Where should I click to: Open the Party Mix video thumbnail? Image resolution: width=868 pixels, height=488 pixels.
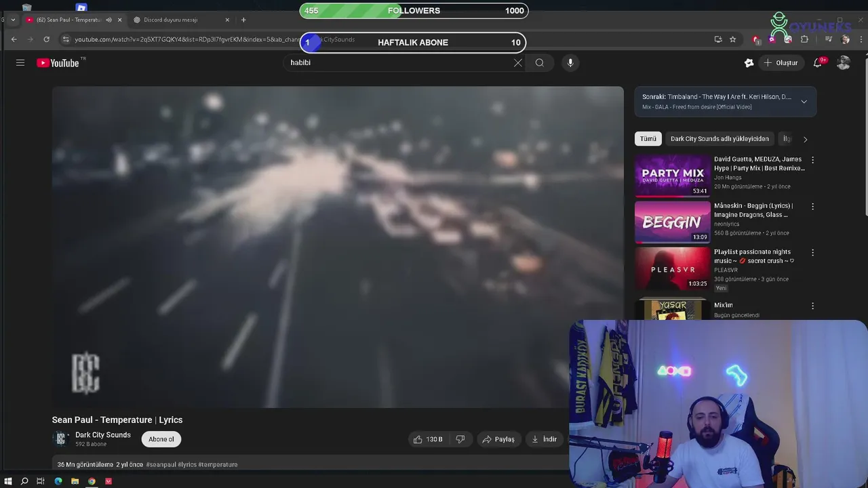tap(672, 175)
